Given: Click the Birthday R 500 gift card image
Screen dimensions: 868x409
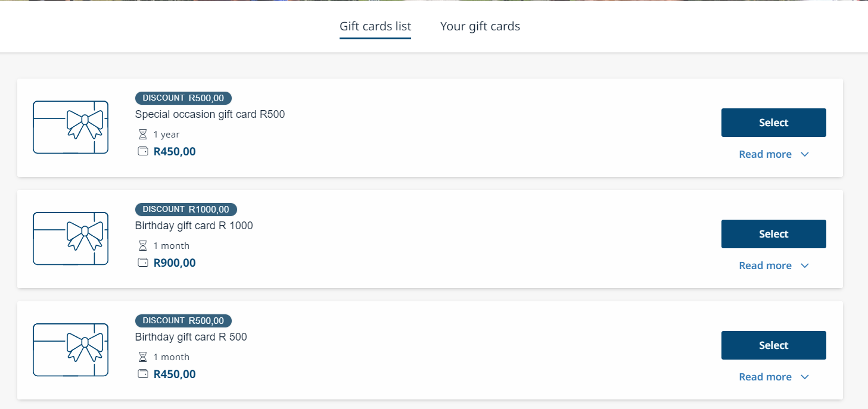Looking at the screenshot, I should click(70, 350).
